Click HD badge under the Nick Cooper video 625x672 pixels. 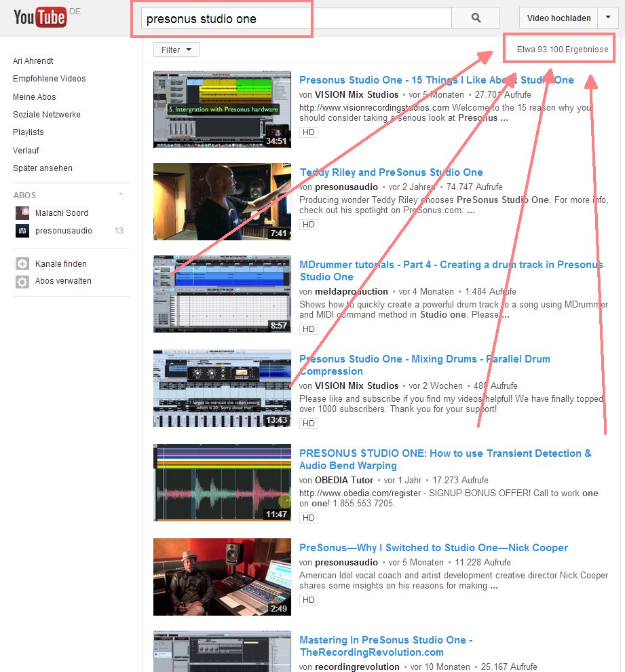[309, 600]
